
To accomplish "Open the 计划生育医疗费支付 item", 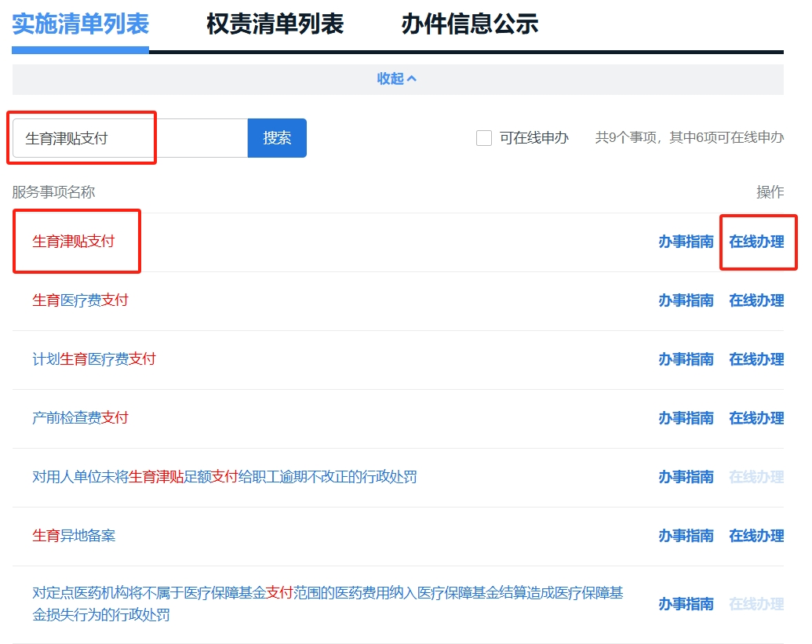I will click(94, 359).
